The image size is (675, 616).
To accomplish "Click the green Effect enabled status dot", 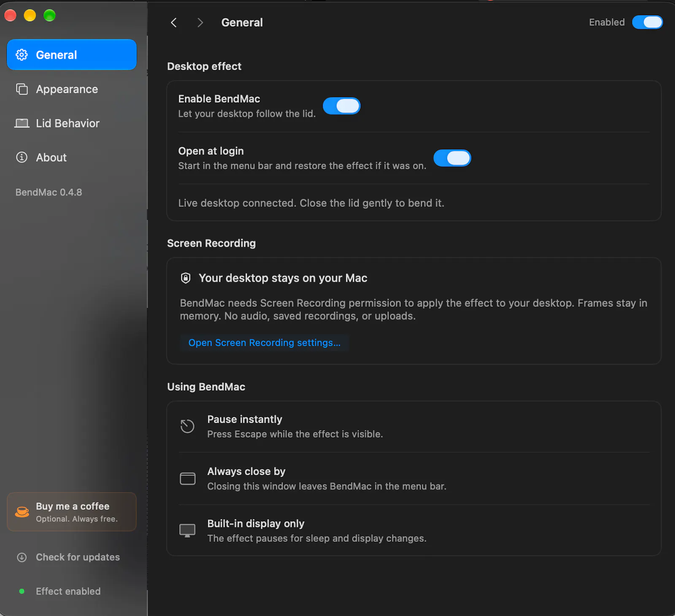I will (22, 592).
